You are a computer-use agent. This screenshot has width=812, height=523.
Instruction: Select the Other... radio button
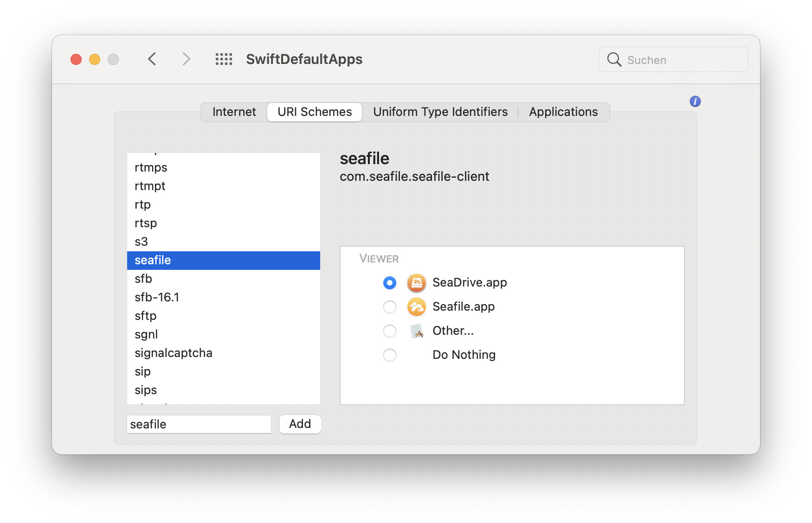coord(390,331)
